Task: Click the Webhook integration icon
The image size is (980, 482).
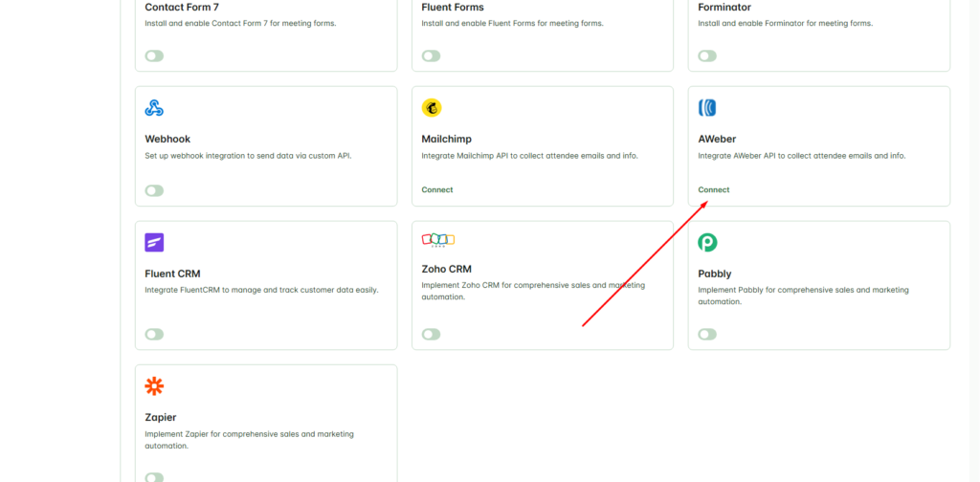Action: pyautogui.click(x=154, y=108)
